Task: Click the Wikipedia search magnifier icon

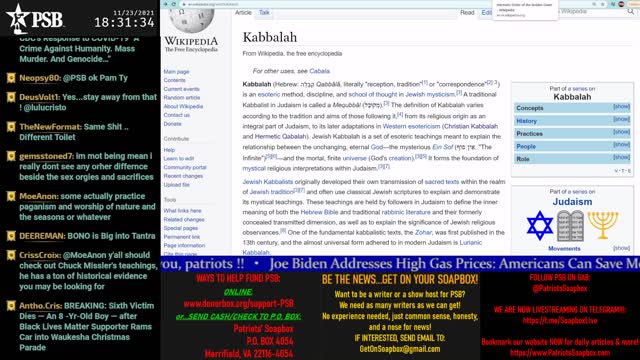Action: click(631, 12)
